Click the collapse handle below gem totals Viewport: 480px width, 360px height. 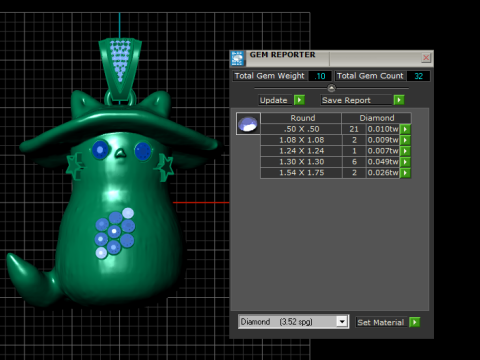click(331, 88)
